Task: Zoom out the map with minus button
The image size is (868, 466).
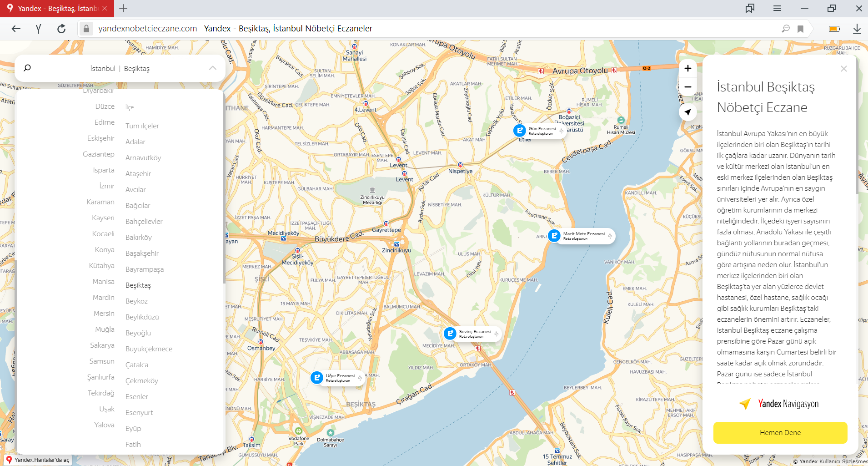Action: pos(687,87)
